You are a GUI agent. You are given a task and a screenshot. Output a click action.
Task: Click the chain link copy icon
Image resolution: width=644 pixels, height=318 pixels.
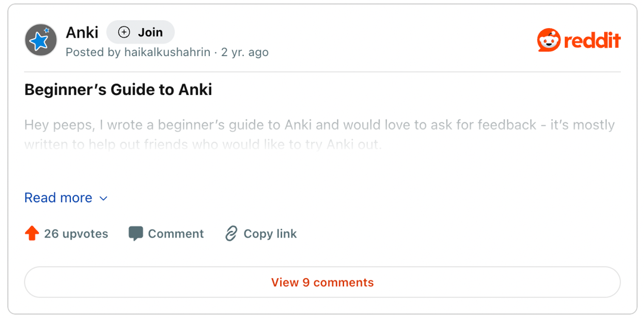pyautogui.click(x=231, y=234)
